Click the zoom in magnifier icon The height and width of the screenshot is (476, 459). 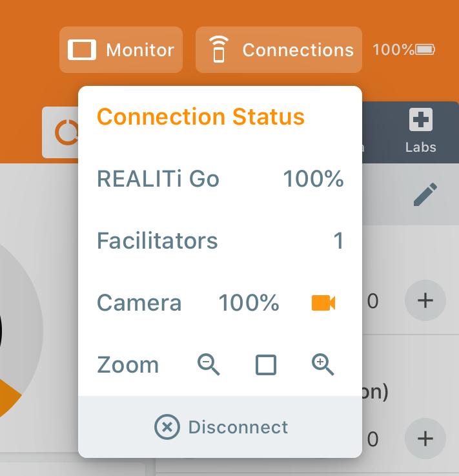tap(323, 366)
